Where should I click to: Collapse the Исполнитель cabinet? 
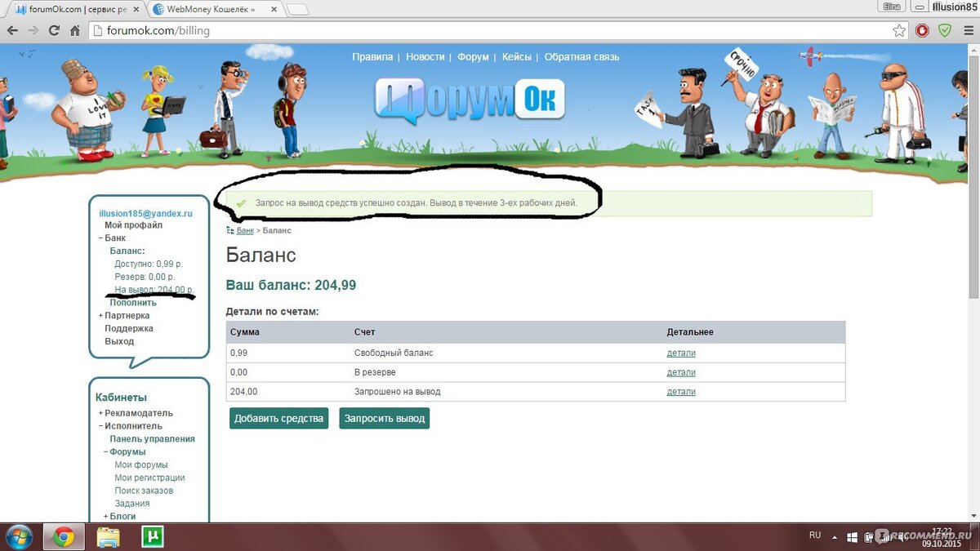(x=101, y=426)
